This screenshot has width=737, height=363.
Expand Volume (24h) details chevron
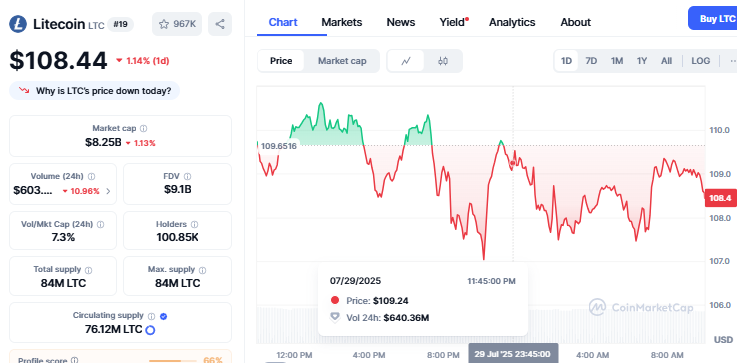click(x=109, y=191)
